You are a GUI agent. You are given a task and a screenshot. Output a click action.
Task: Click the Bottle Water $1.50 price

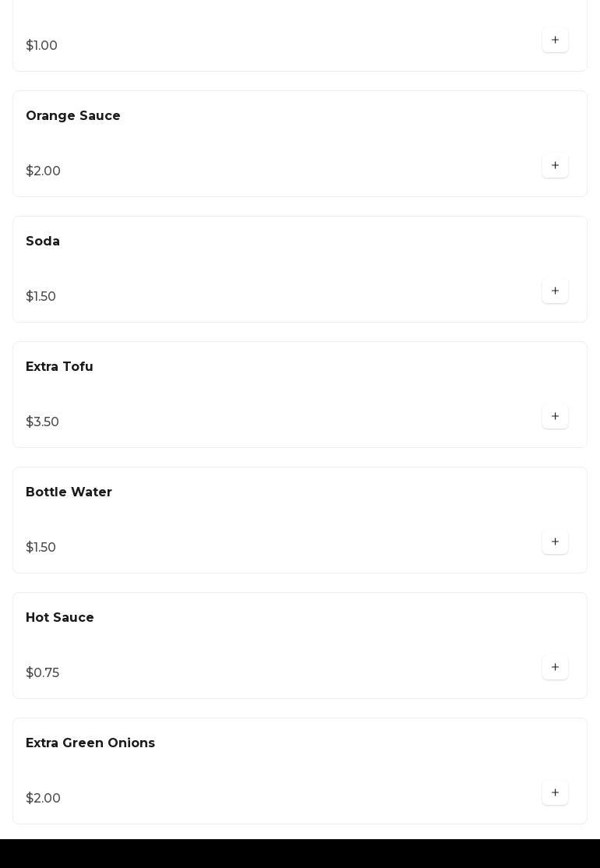(41, 548)
